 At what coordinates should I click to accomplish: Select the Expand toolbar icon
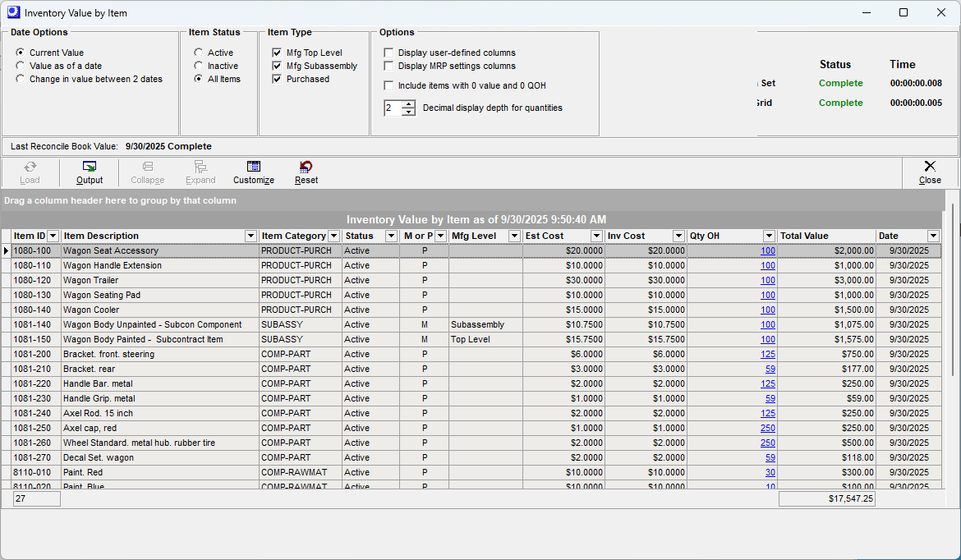click(200, 172)
